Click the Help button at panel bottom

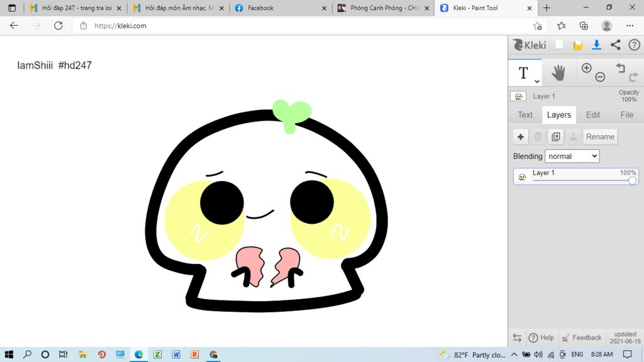click(541, 337)
